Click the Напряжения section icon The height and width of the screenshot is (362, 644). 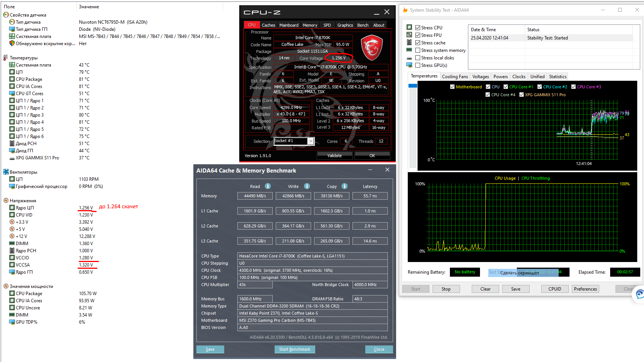[x=6, y=201]
